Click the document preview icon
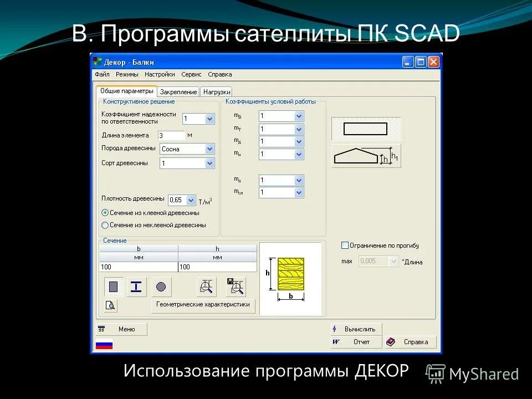The height and width of the screenshot is (399, 532). [110, 305]
